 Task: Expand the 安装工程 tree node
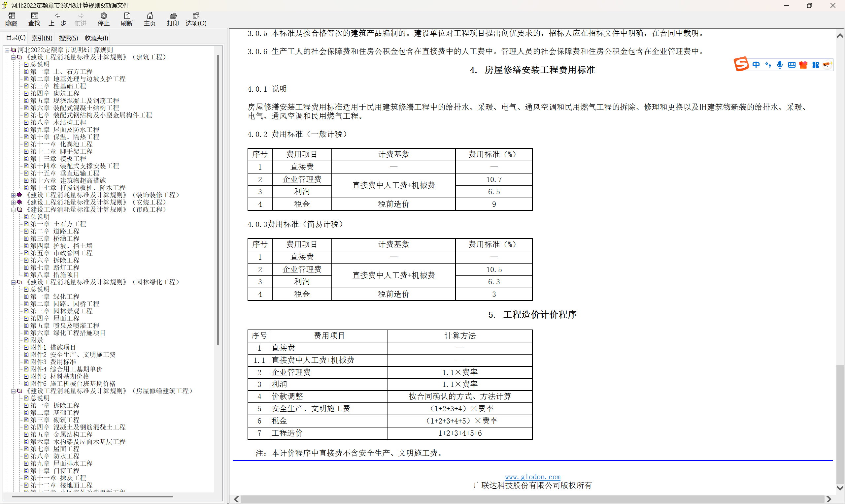(x=13, y=203)
